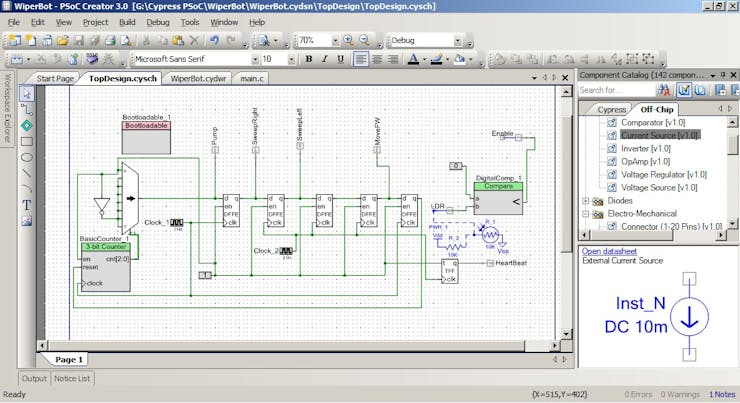Click the fill color bucket swatch
Screen dimensions: 740x403
pyautogui.click(x=460, y=59)
